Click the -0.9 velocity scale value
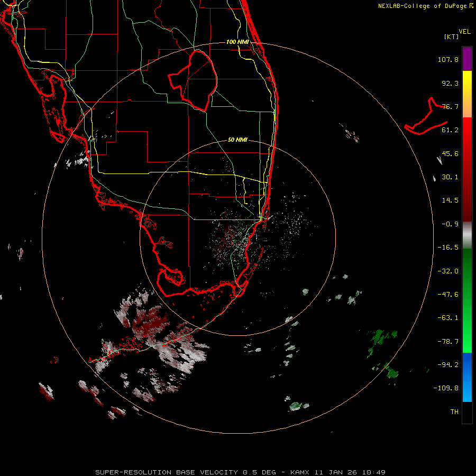This screenshot has width=476, height=476. [450, 224]
